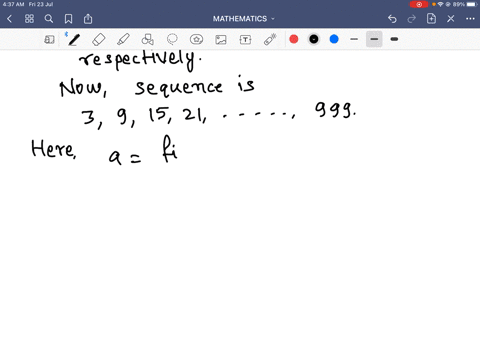Open the share/export menu
Viewport: 480px width, 360px height.
point(88,19)
